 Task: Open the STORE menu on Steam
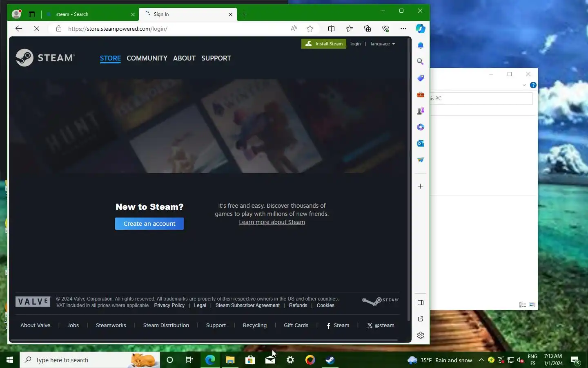(x=110, y=58)
